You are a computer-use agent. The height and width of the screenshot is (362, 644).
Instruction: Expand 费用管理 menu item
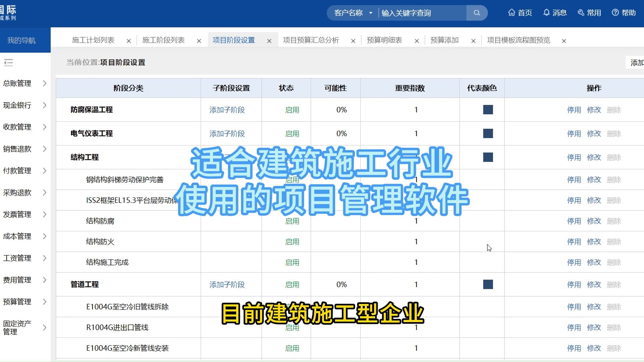(x=25, y=280)
